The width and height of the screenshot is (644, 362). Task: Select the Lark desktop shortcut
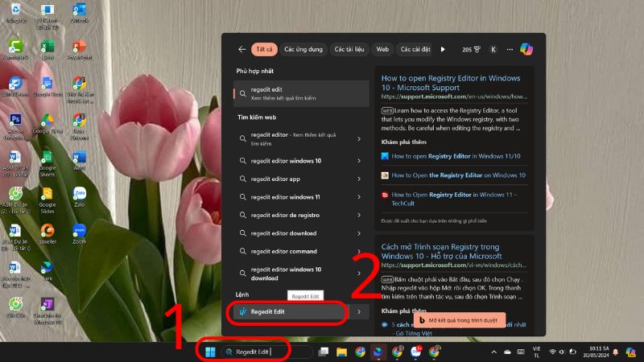pos(47,271)
